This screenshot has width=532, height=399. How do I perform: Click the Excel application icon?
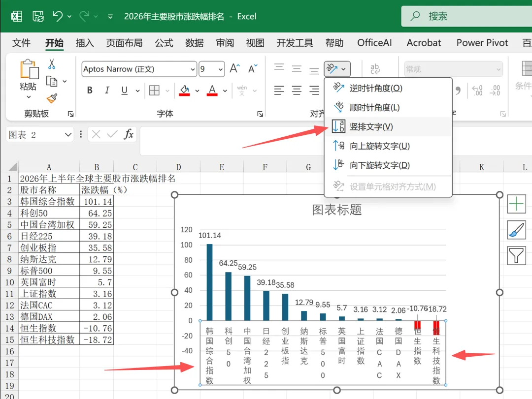(17, 16)
